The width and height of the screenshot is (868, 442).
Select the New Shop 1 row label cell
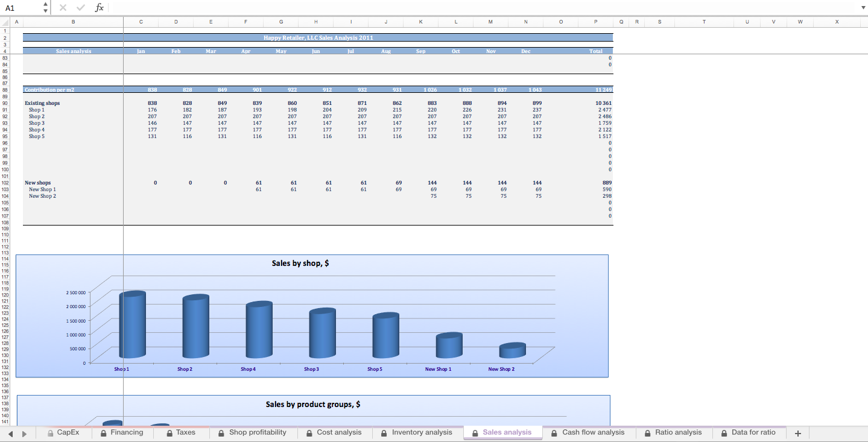(74, 189)
